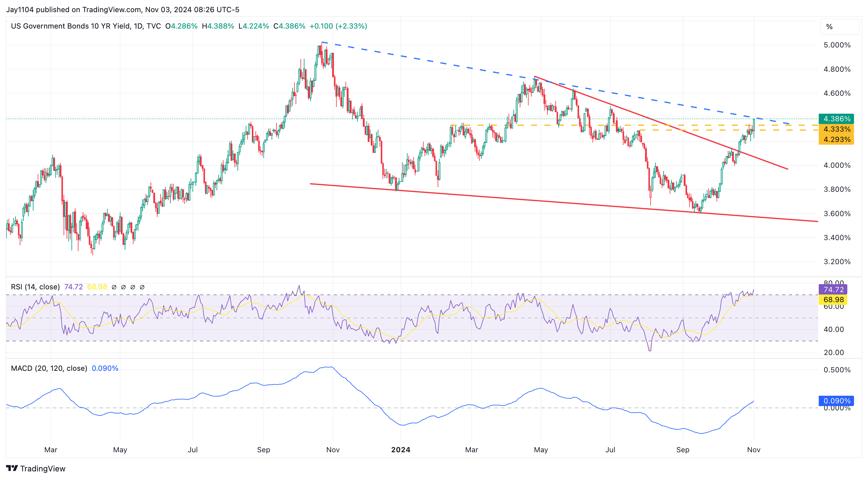
Task: Click the 2024 year label on time axis
Action: [x=401, y=450]
